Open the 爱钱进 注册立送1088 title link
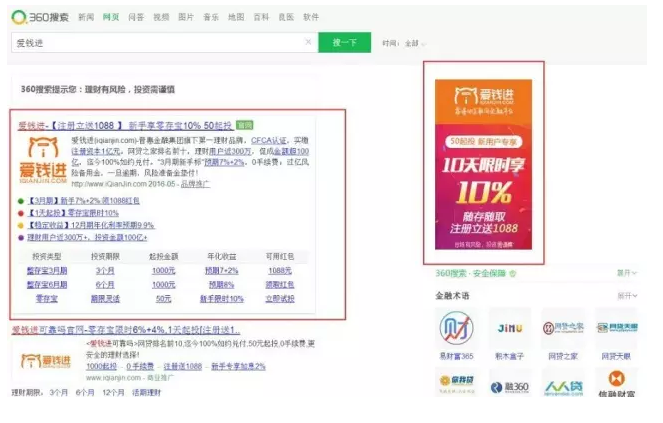Viewport: 663px width, 423px height. [125, 125]
